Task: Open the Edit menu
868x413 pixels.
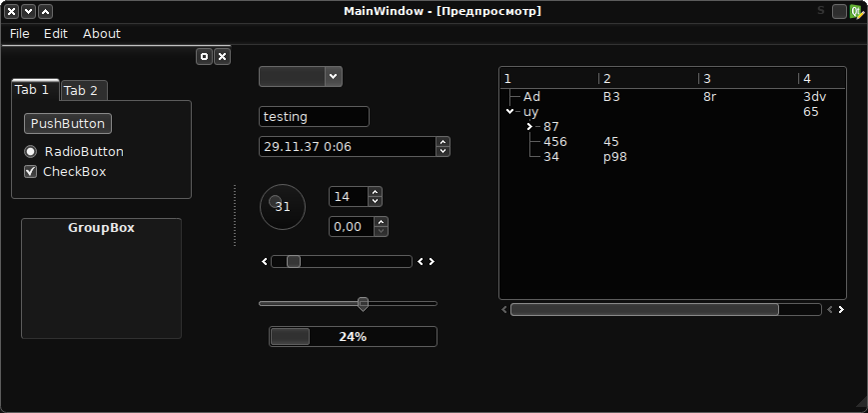Action: pyautogui.click(x=56, y=34)
